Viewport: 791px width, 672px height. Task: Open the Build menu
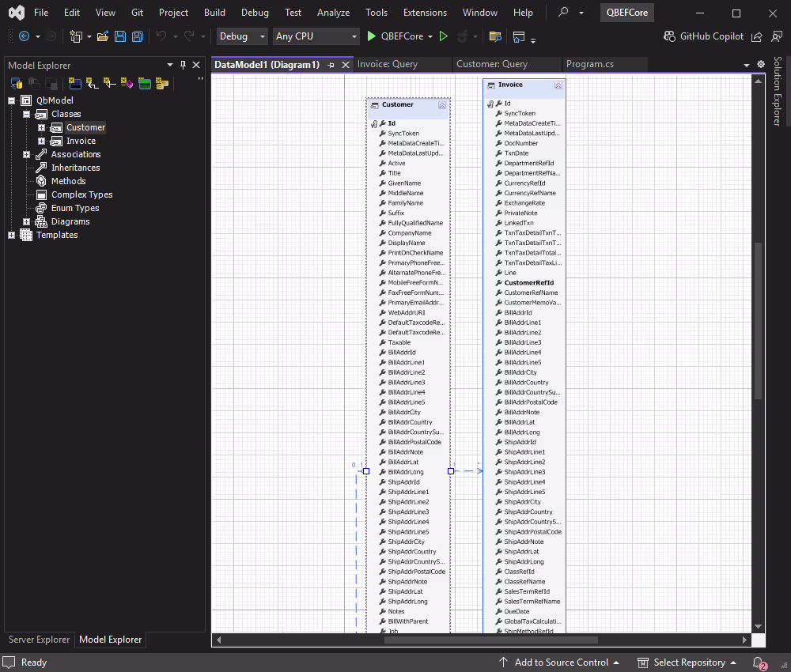point(214,13)
